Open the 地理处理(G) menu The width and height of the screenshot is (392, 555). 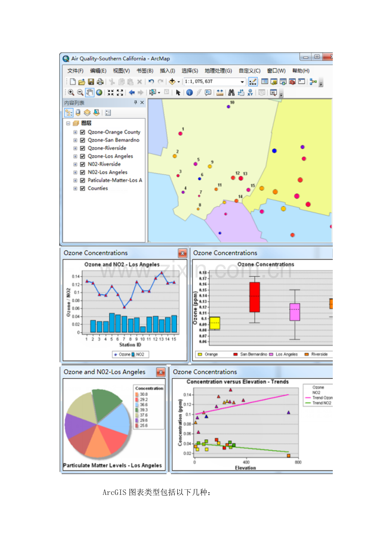(218, 71)
